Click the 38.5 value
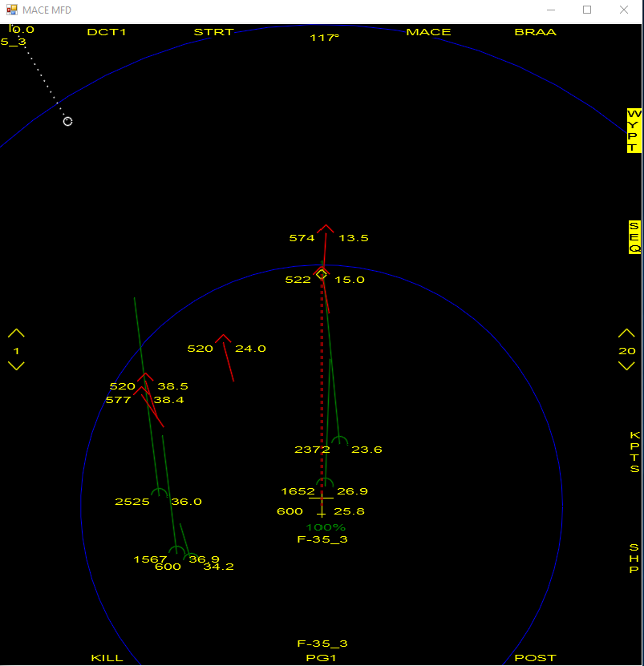 coord(172,386)
